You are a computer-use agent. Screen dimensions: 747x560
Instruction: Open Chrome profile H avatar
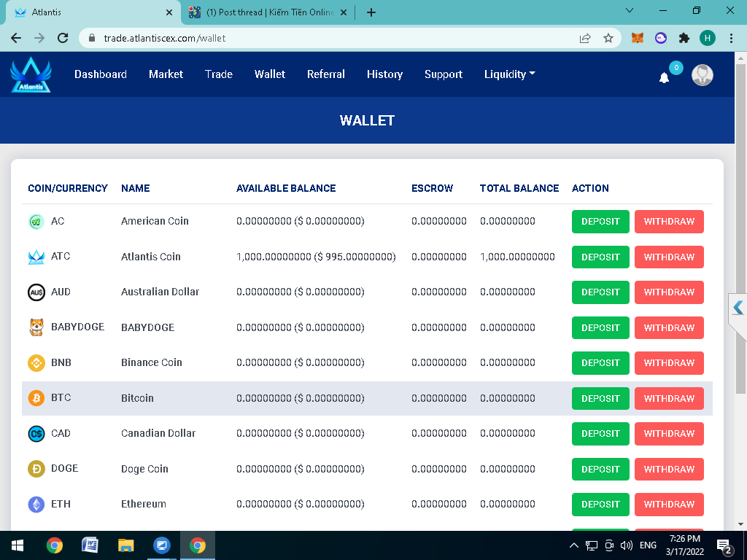tap(708, 38)
